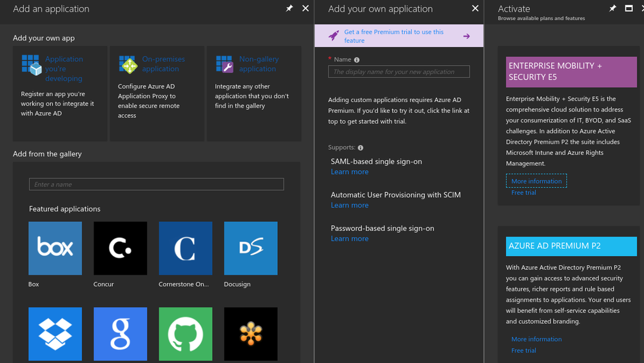644x363 pixels.
Task: Select the Dropbox application tile
Action: pyautogui.click(x=55, y=334)
